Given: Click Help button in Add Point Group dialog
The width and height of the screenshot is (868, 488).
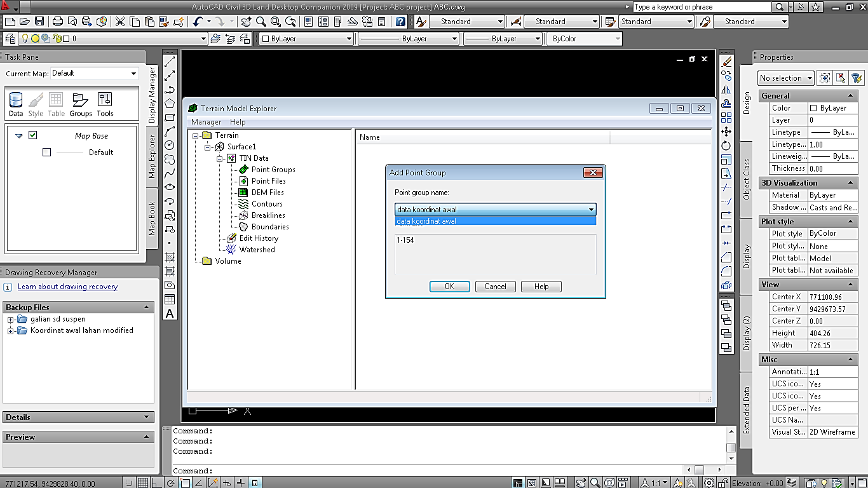Looking at the screenshot, I should click(541, 287).
